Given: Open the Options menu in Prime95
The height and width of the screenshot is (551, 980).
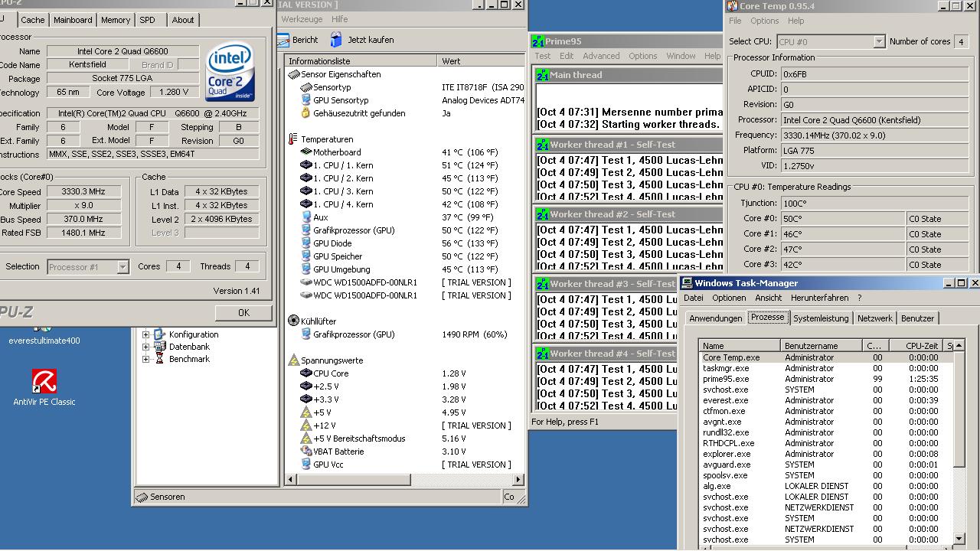Looking at the screenshot, I should (x=643, y=56).
